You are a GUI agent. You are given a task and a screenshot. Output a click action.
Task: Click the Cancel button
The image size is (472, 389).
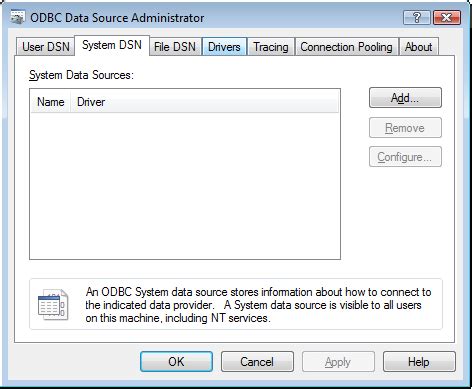(257, 362)
